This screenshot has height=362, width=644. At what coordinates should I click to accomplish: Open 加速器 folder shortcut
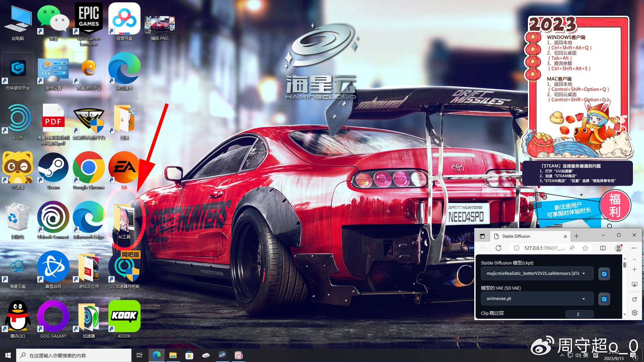[89, 320]
